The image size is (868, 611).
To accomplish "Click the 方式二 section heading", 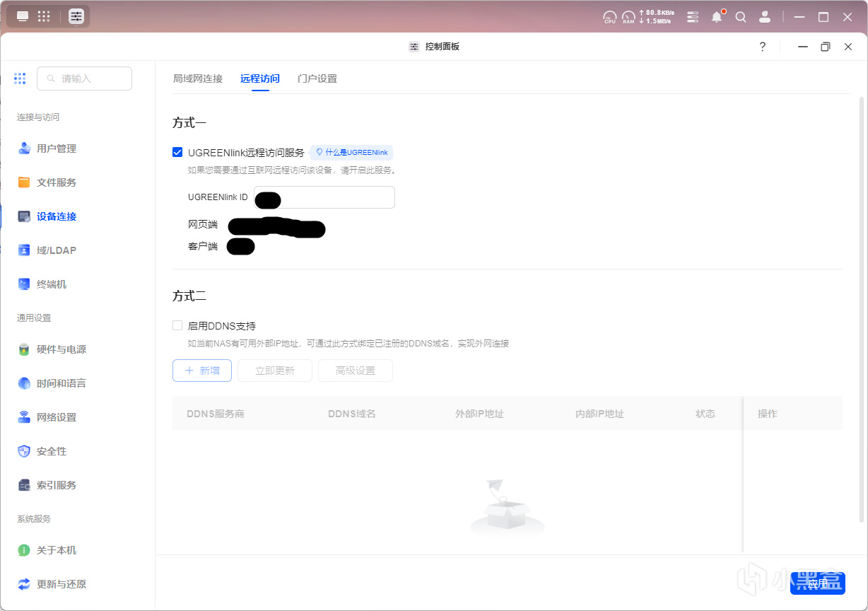I will point(189,296).
